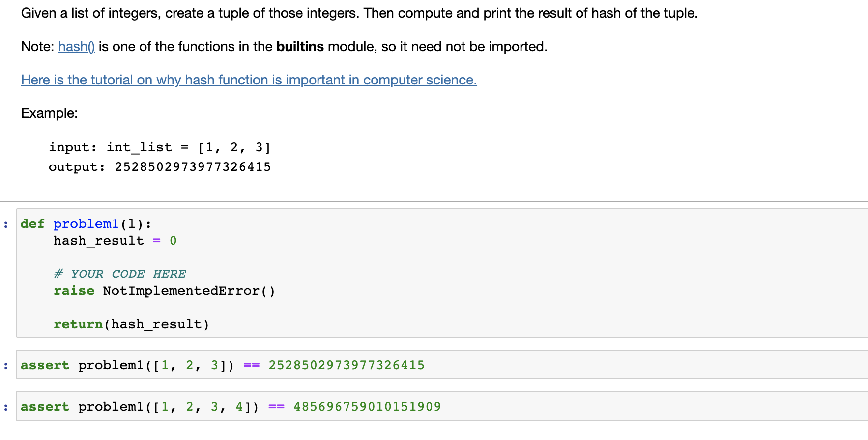This screenshot has width=868, height=440.
Task: Click the value 485696759010151909 in the assert
Action: [x=367, y=407]
